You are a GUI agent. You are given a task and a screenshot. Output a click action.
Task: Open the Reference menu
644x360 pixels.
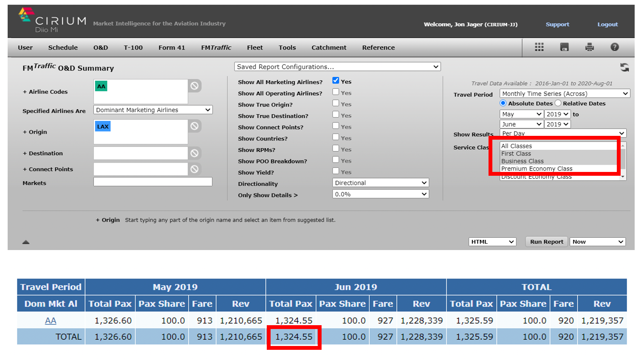378,48
